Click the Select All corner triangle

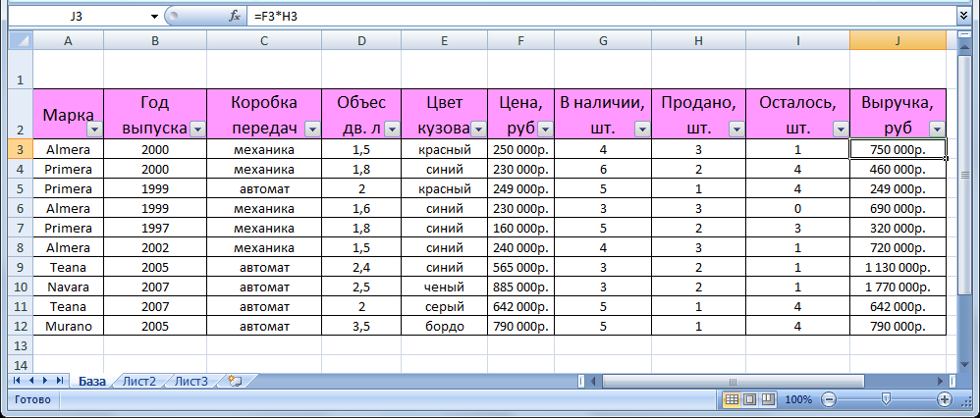tap(22, 40)
